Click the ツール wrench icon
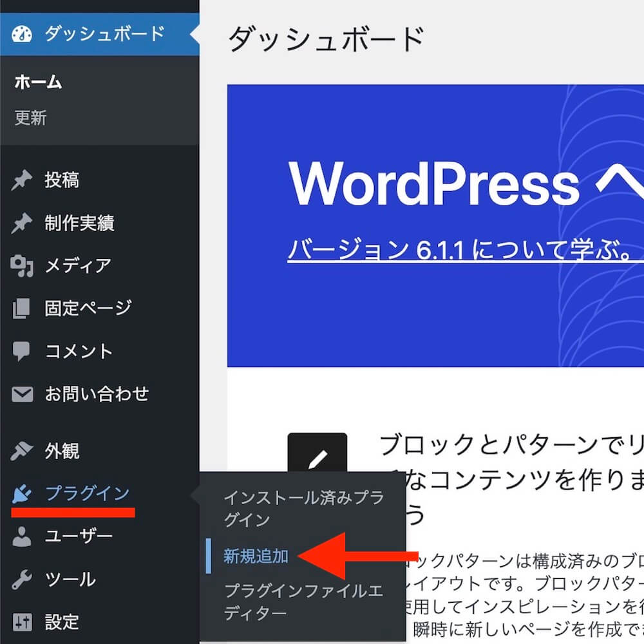Image resolution: width=644 pixels, height=644 pixels. [22, 580]
